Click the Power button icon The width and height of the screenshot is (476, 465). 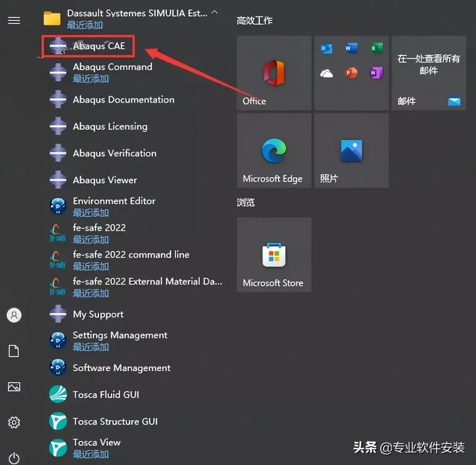[x=14, y=458]
